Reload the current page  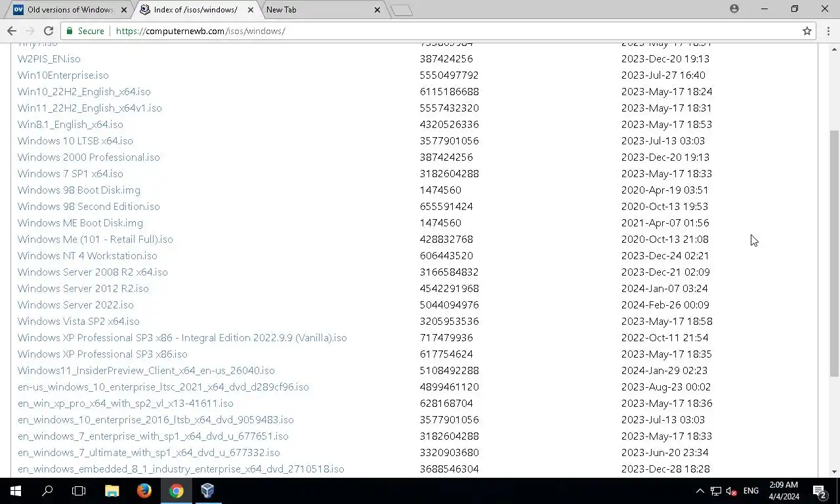(48, 31)
